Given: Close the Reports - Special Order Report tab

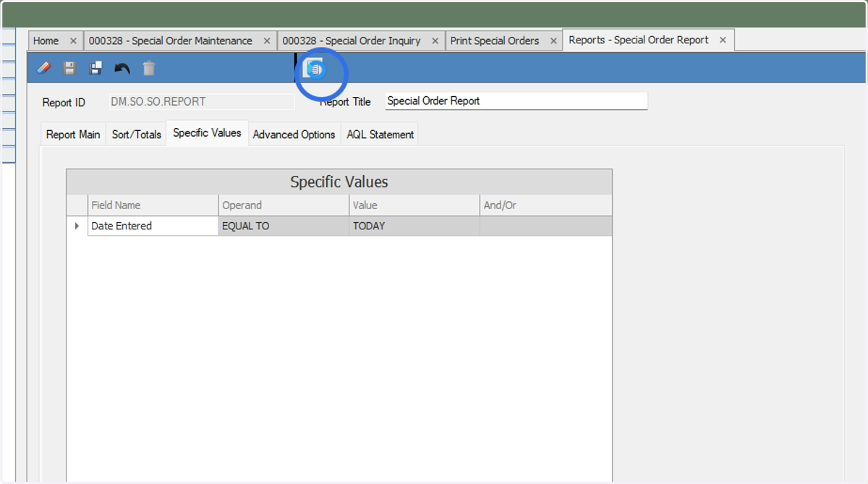Looking at the screenshot, I should pyautogui.click(x=723, y=41).
